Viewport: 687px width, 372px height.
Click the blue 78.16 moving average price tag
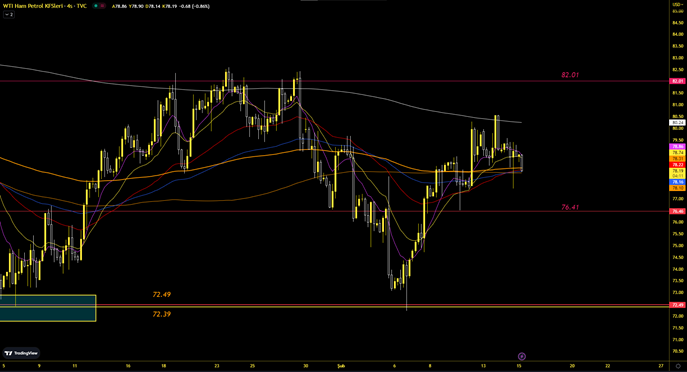pos(677,182)
